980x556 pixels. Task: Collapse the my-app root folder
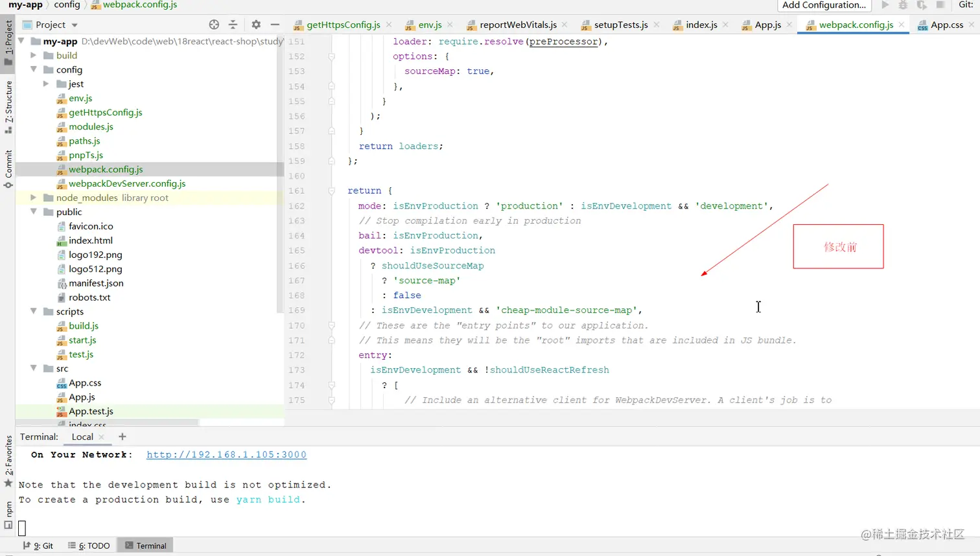click(x=21, y=41)
